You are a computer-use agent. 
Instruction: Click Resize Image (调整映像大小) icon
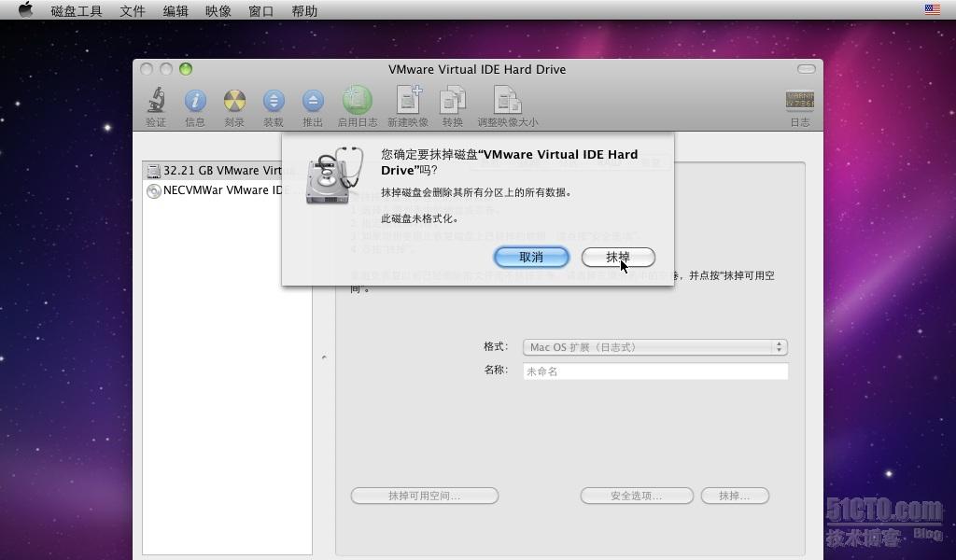click(507, 100)
